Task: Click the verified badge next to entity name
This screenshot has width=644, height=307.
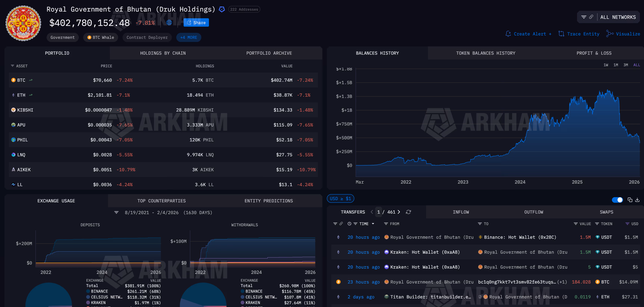Action: [x=221, y=10]
